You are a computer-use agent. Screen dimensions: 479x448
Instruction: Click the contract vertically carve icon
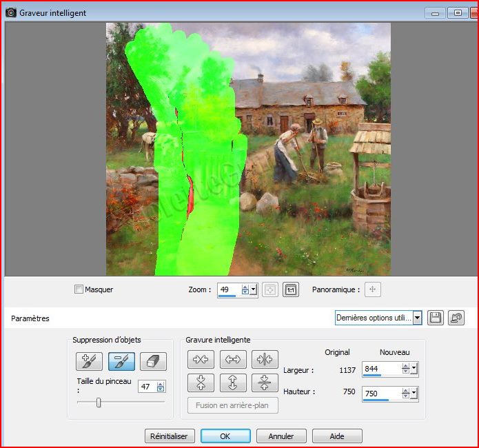point(201,383)
